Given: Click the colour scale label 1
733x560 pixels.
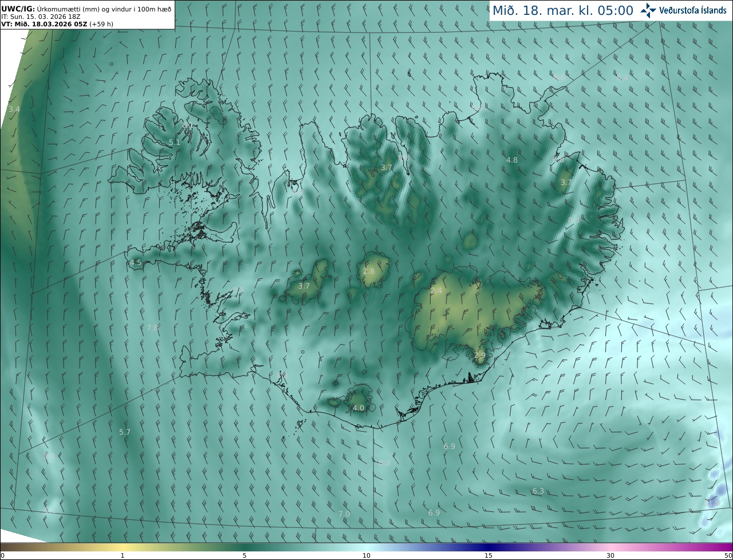Looking at the screenshot, I should click(x=123, y=555).
